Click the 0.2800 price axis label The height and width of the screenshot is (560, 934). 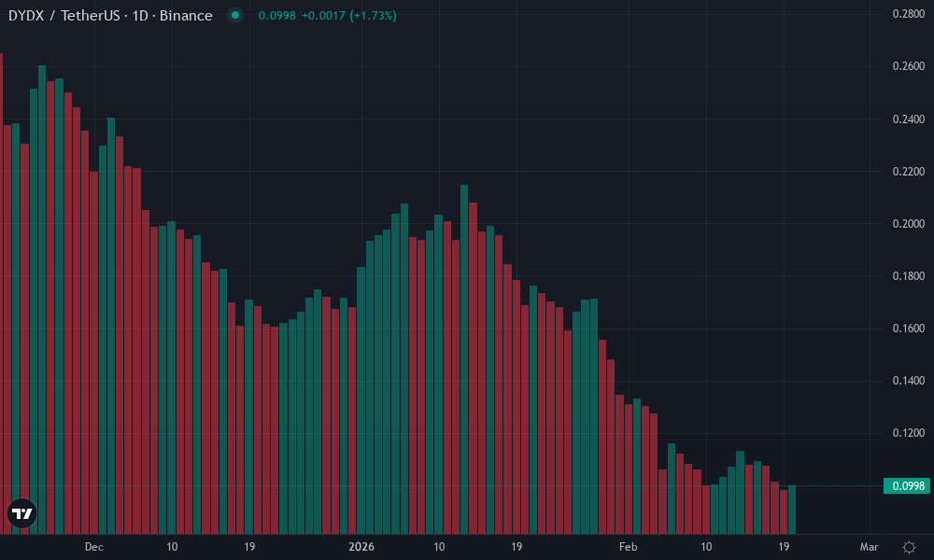[x=909, y=14]
